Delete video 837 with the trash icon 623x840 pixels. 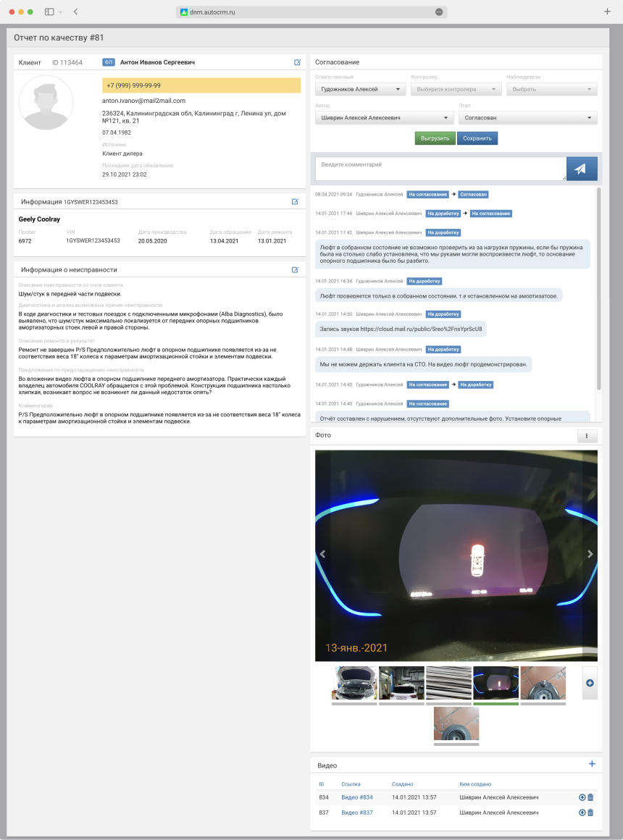click(590, 812)
